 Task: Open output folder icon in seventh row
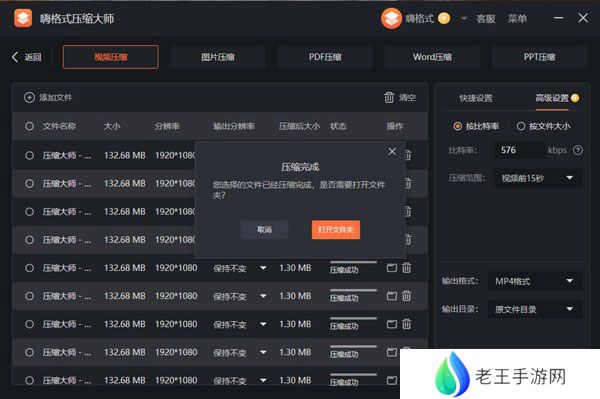(391, 324)
